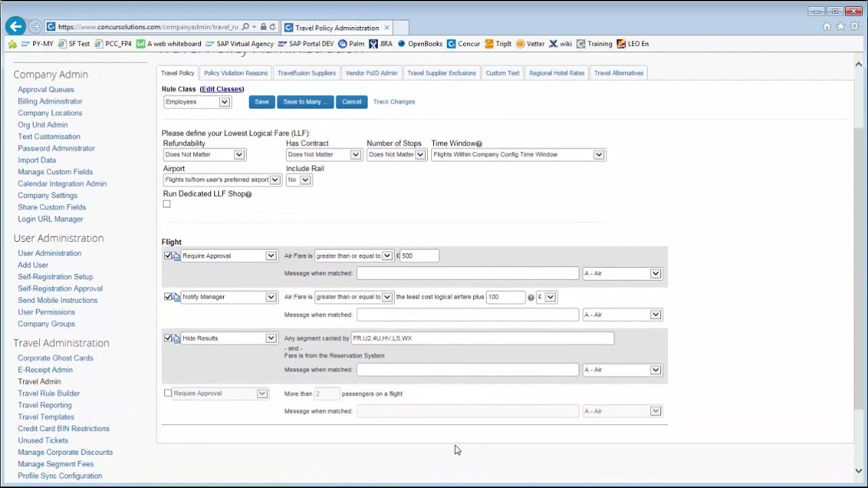Click the search magnifier in address bar
The image size is (868, 488).
[x=245, y=27]
